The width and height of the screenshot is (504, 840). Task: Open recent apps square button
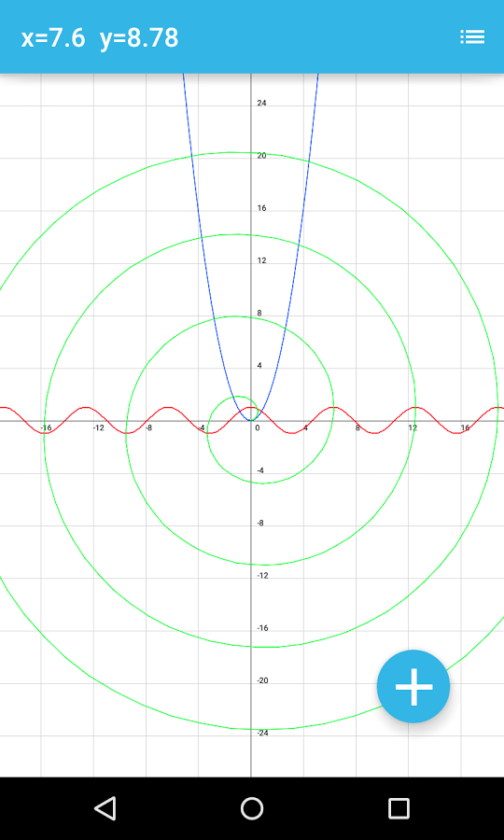(x=399, y=808)
